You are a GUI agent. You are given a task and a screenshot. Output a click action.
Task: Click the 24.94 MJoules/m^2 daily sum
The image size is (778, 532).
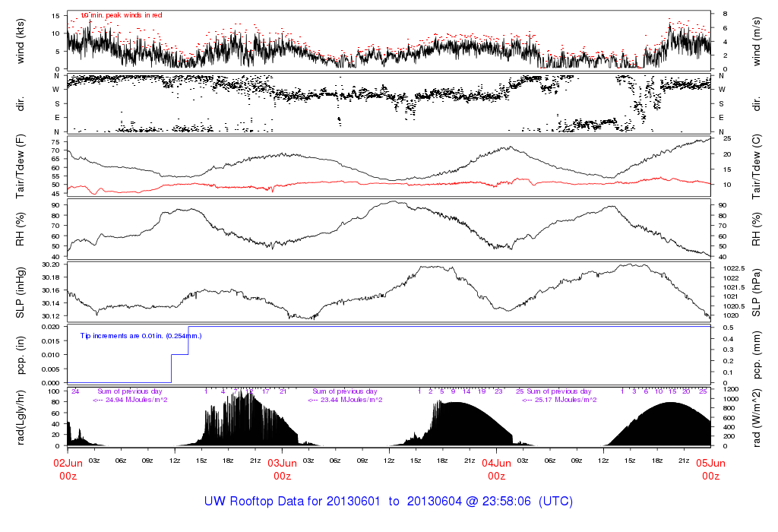click(130, 400)
